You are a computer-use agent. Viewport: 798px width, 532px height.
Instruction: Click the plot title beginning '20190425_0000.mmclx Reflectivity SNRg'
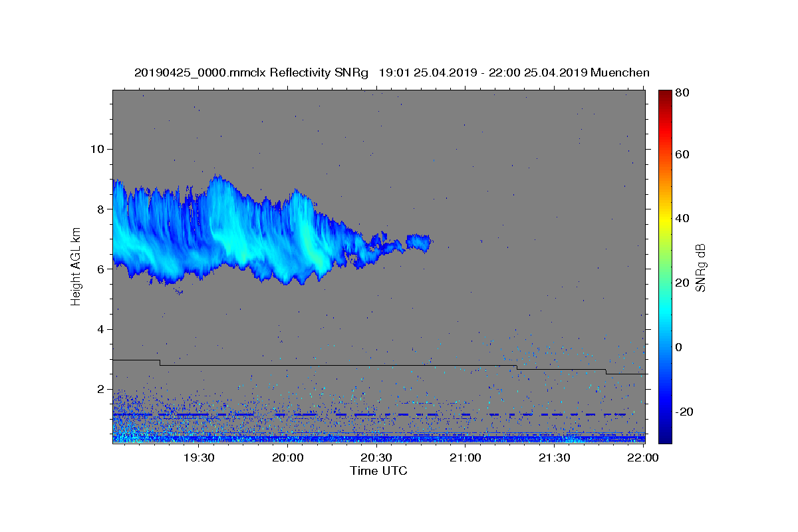point(392,72)
